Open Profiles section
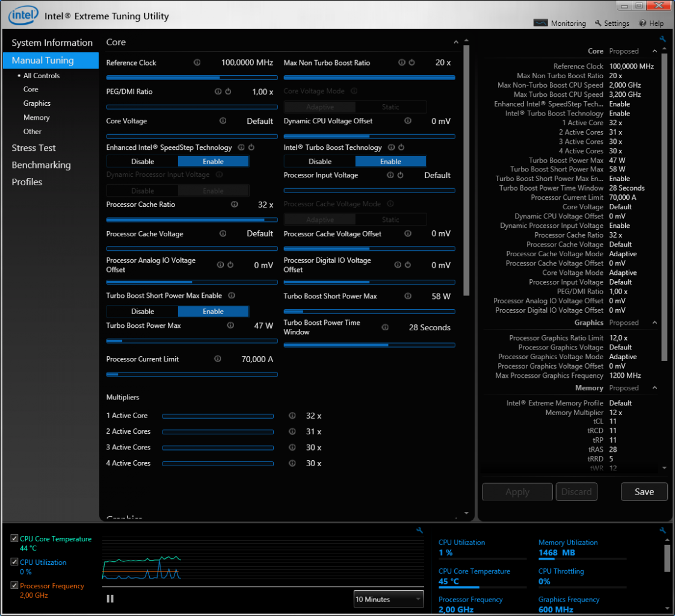The width and height of the screenshot is (675, 616). (x=26, y=182)
